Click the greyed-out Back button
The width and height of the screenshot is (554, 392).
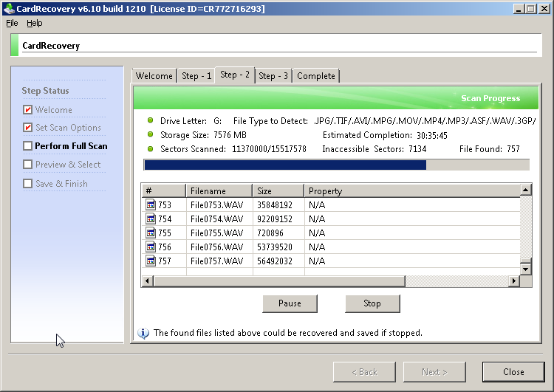click(x=364, y=372)
